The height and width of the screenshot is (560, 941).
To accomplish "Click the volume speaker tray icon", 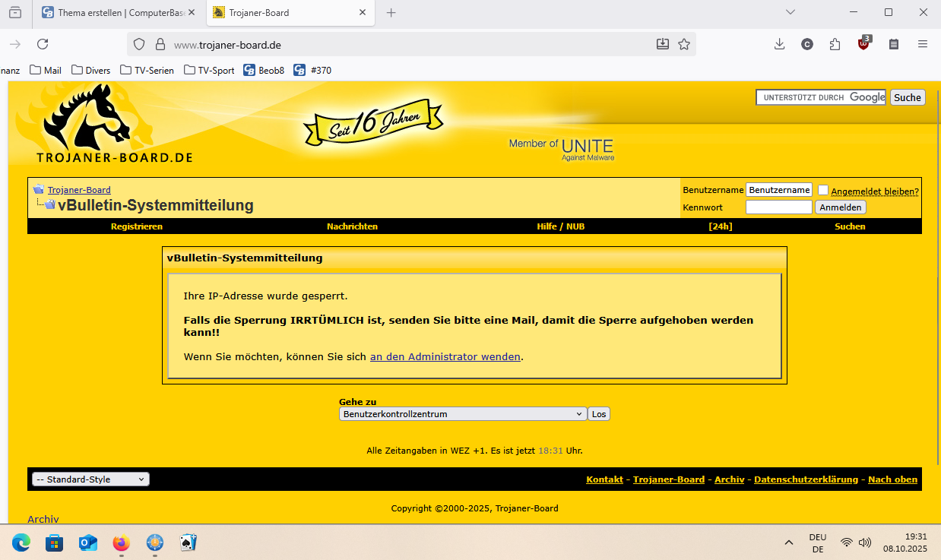I will coord(864,543).
